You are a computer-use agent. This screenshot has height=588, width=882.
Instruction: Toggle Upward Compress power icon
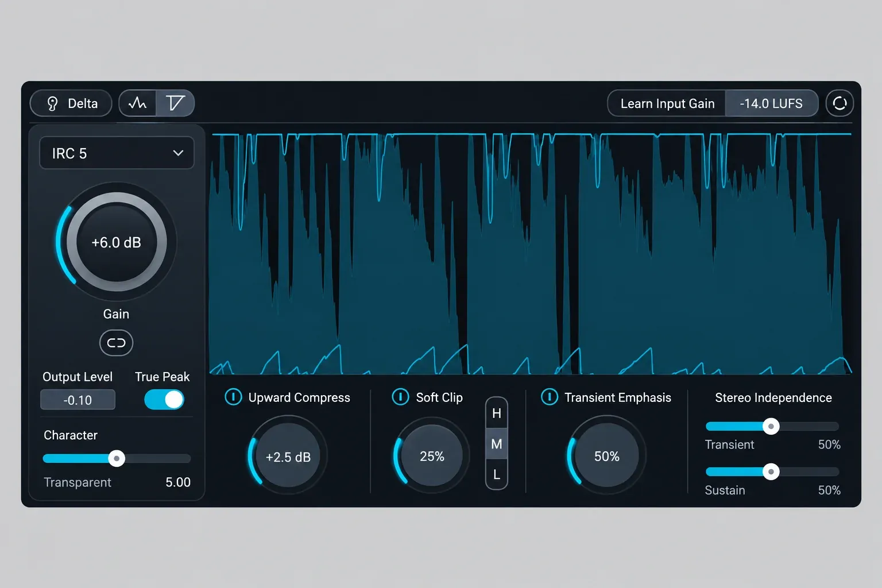tap(233, 397)
